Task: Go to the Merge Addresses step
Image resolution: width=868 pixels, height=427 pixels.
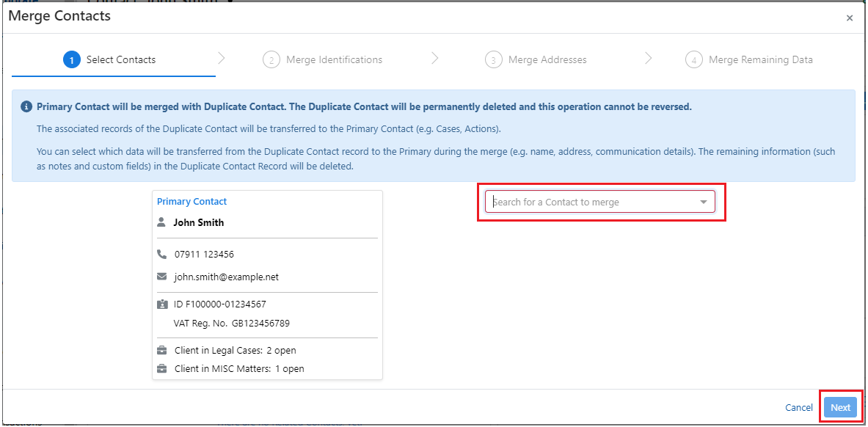Action: (x=547, y=60)
